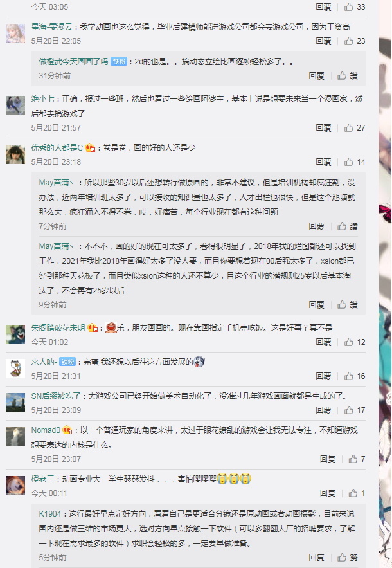Thumbs-up the 来人呐- comment

click(354, 376)
